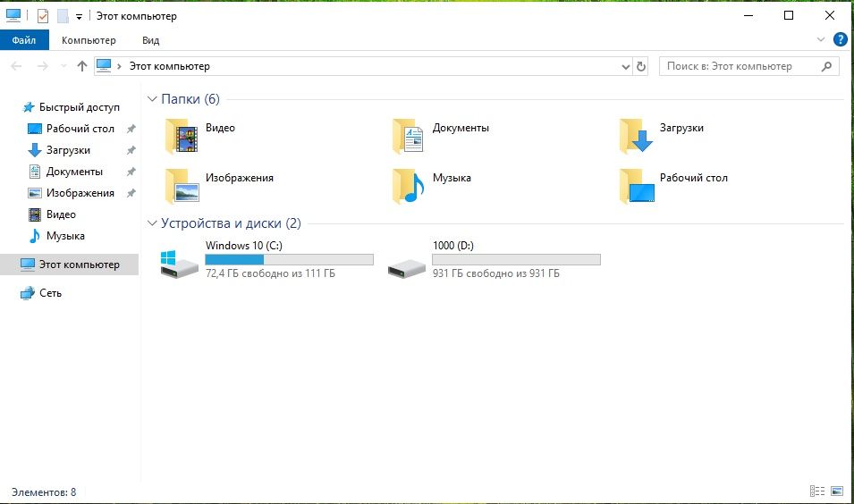This screenshot has height=504, width=854.
Task: Select Этот компьютер in the navigation pane
Action: click(x=70, y=265)
